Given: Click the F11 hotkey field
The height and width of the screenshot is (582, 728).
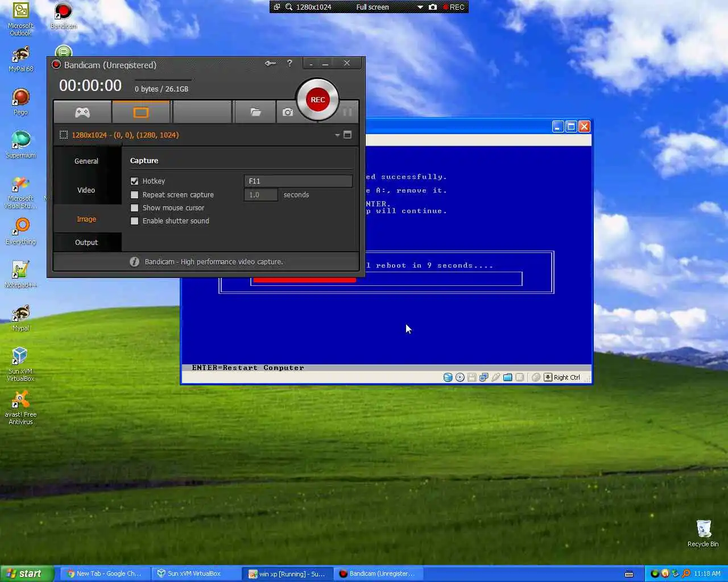Looking at the screenshot, I should 298,181.
